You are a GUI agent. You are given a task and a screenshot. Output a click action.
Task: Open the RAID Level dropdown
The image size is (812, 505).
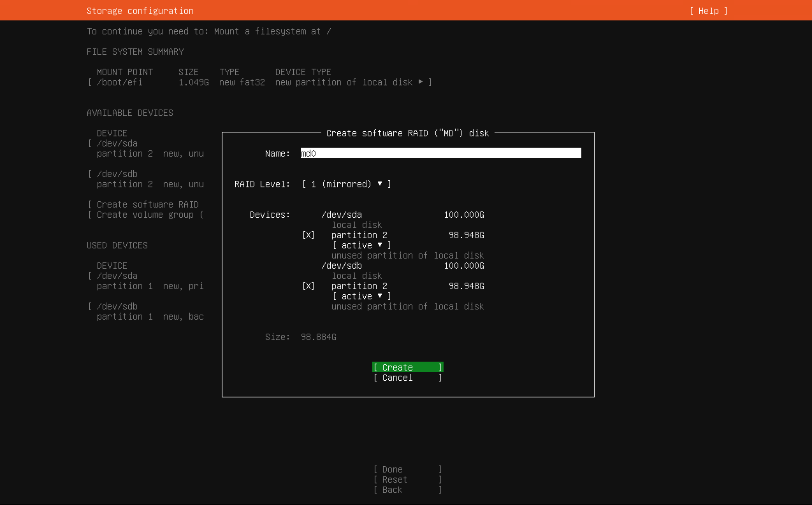click(x=347, y=184)
